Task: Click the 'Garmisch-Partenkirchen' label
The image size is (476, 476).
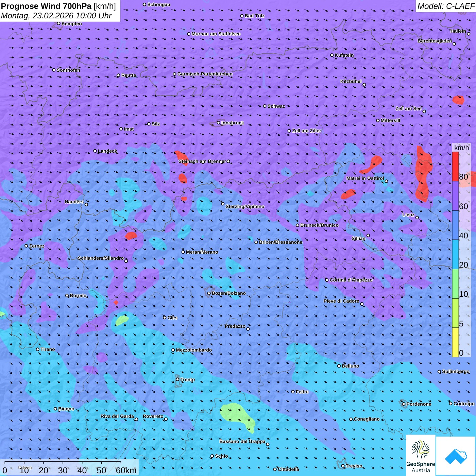Action: (205, 74)
